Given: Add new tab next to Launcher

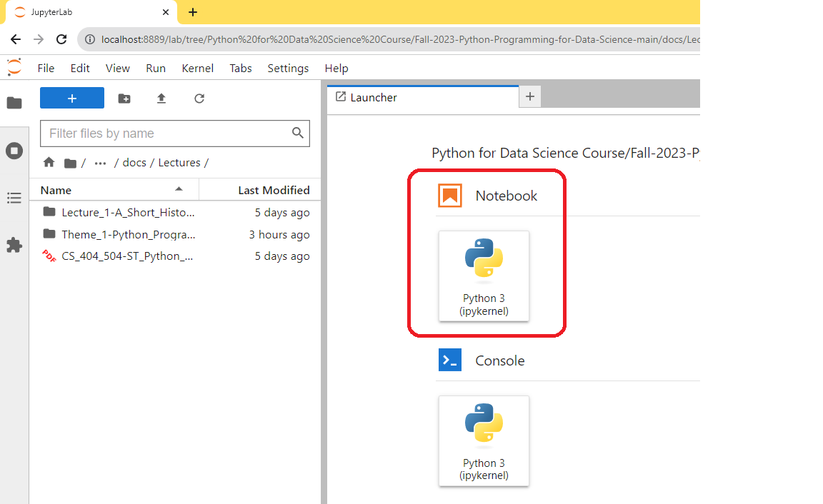Looking at the screenshot, I should tap(530, 96).
